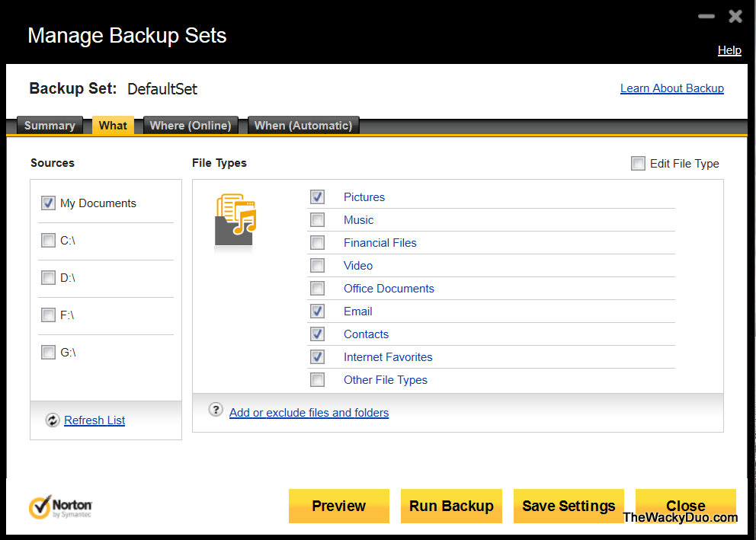Click the file types folder music icon
The width and height of the screenshot is (756, 540).
click(235, 220)
